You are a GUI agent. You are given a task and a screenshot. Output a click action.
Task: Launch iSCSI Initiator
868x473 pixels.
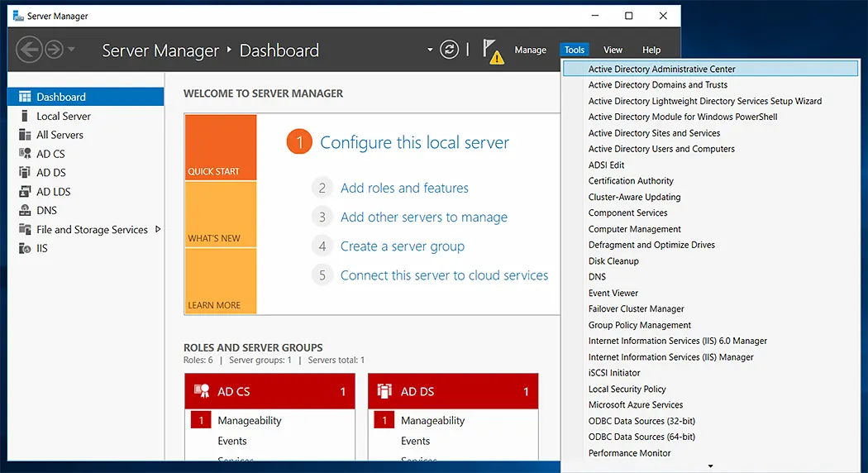[710, 373]
